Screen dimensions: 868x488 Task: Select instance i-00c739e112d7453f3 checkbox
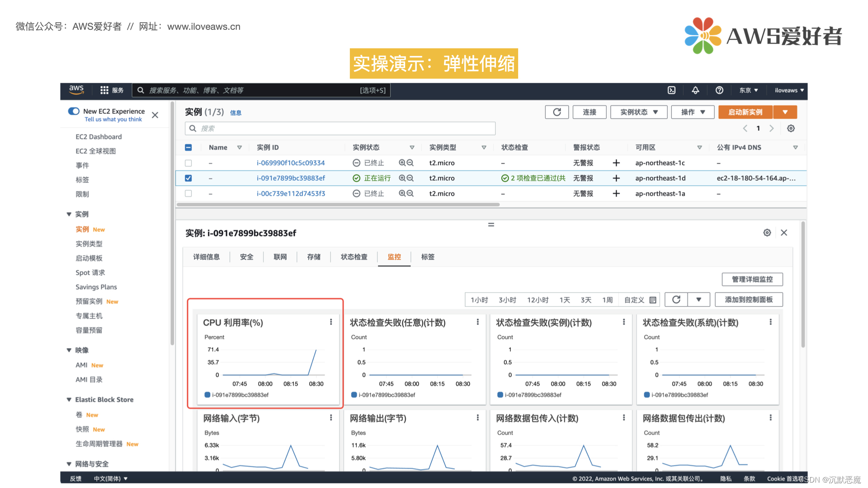click(x=189, y=193)
